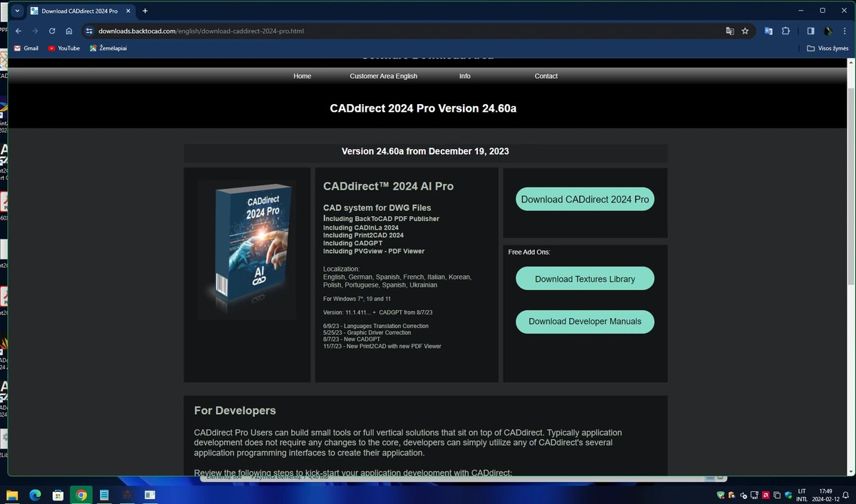The width and height of the screenshot is (856, 504).
Task: Expand the tab search dropdown arrow
Action: [17, 11]
